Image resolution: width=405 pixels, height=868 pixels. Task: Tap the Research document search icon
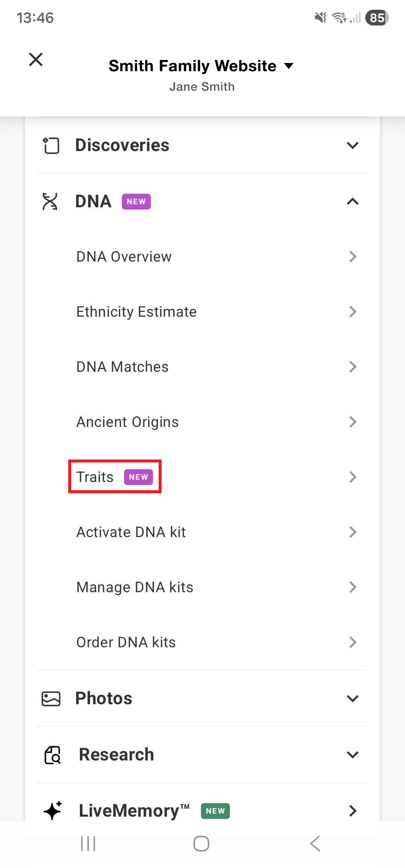tap(52, 755)
